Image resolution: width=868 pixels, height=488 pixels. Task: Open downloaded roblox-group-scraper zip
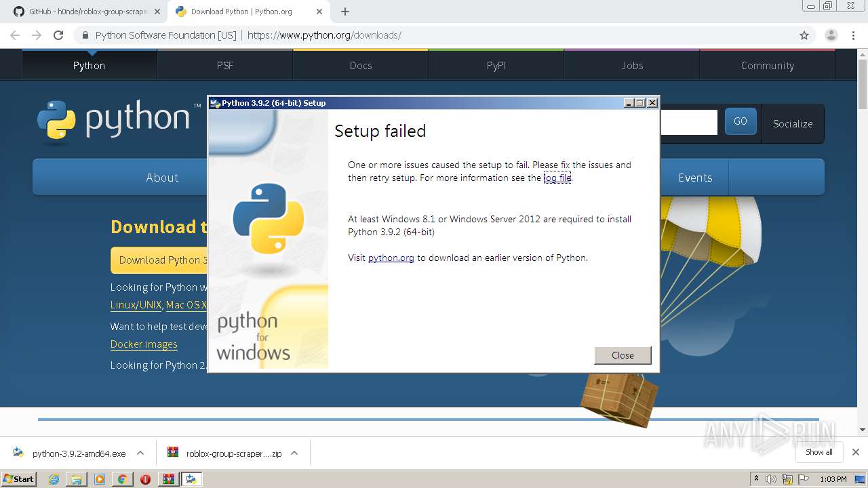pos(225,453)
